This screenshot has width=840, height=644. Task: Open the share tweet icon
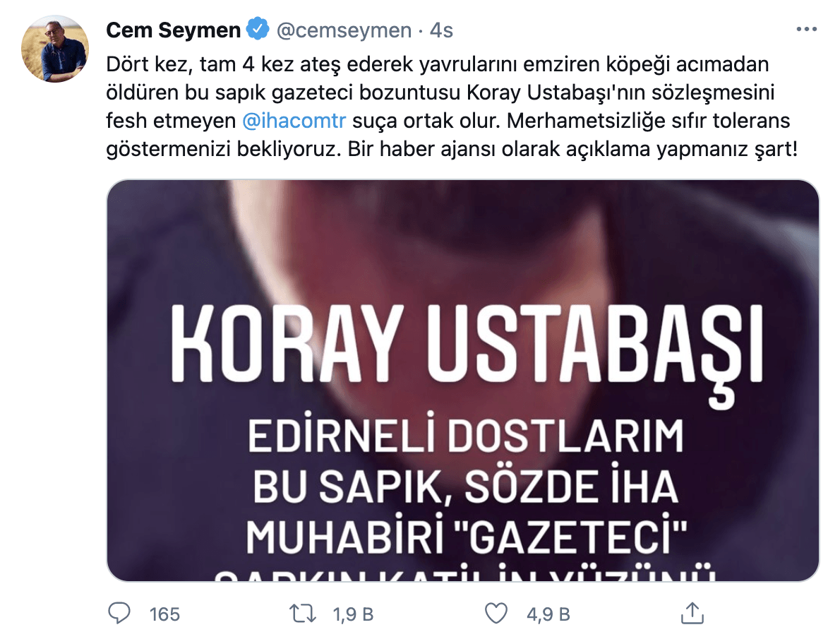tap(692, 613)
